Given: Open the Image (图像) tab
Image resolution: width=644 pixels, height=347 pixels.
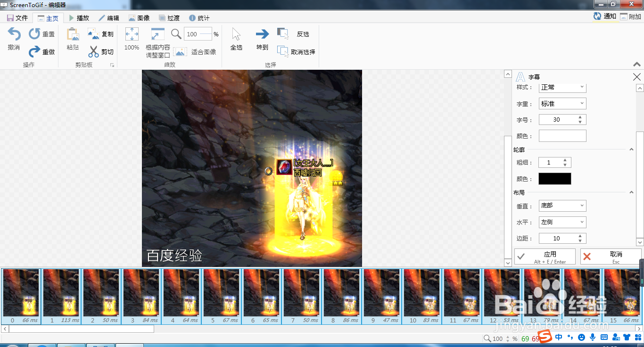Looking at the screenshot, I should click(x=139, y=18).
